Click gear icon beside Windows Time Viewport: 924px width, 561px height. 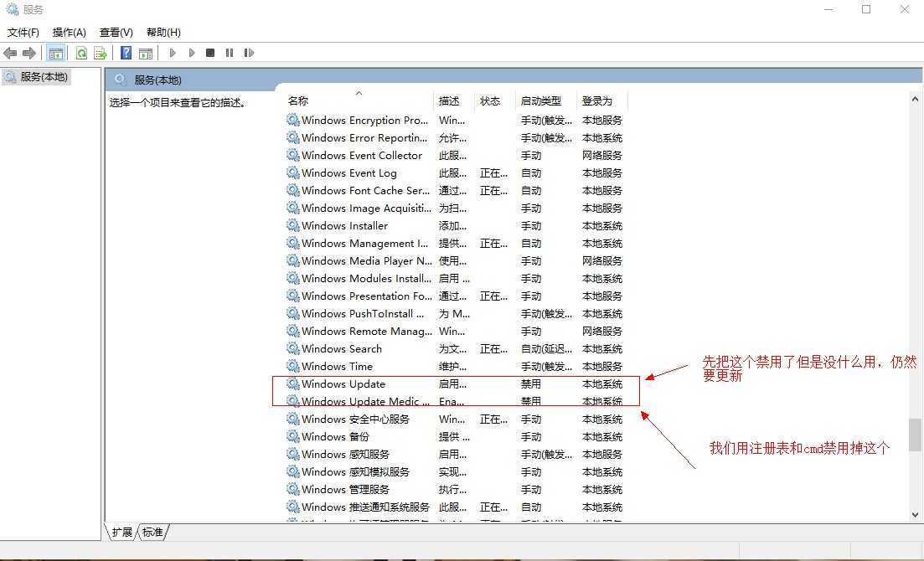pyautogui.click(x=293, y=366)
